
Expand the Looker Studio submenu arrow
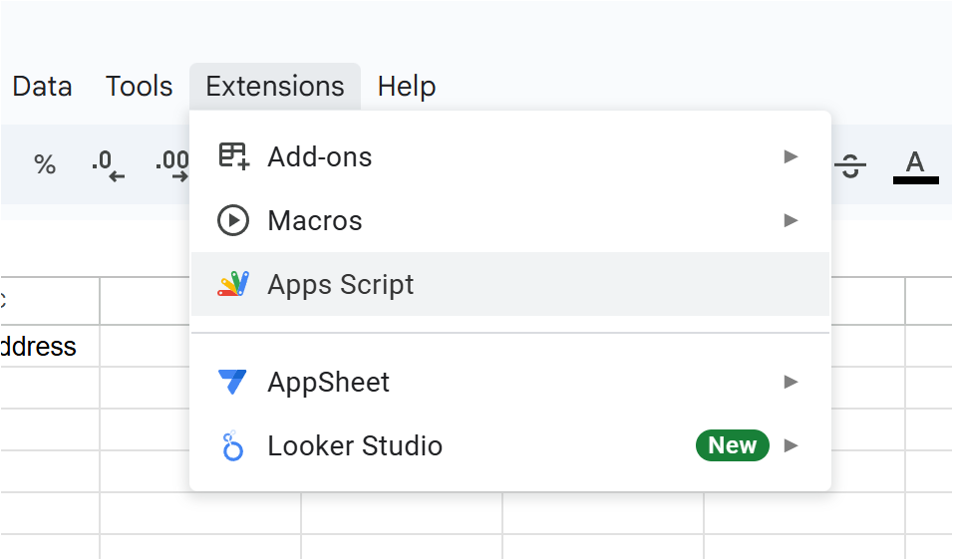[791, 445]
